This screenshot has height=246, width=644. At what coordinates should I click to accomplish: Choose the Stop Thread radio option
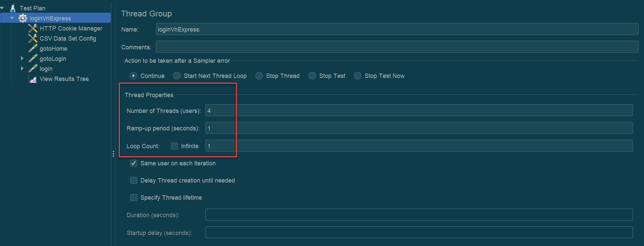(x=259, y=76)
